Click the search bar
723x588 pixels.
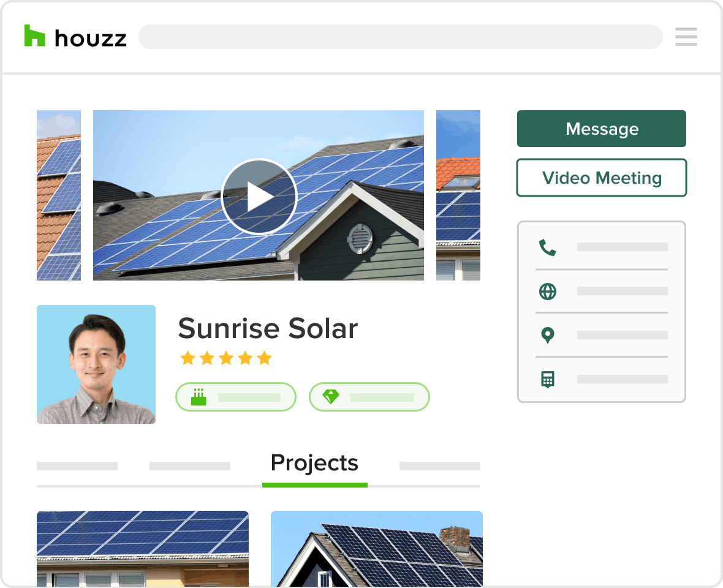[x=400, y=37]
